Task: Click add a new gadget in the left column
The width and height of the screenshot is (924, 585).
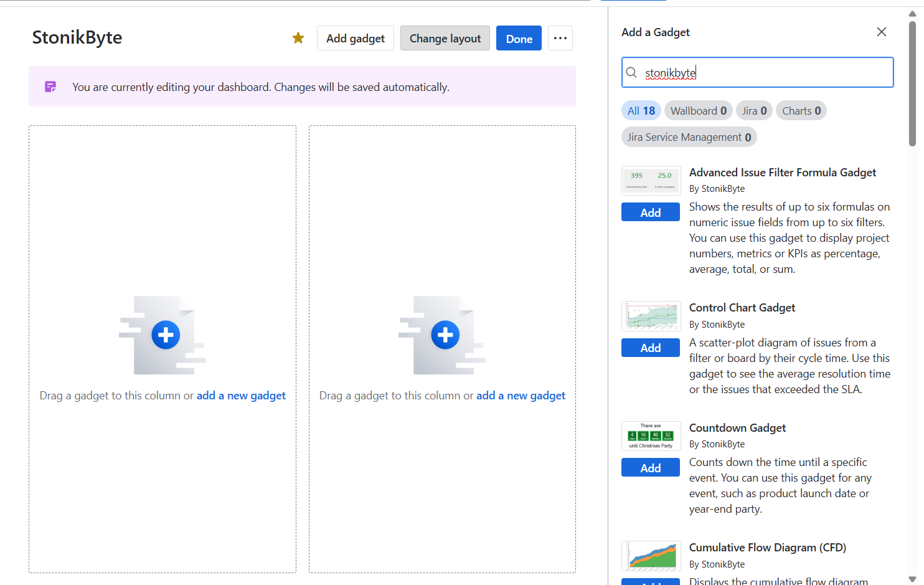Action: [x=241, y=395]
